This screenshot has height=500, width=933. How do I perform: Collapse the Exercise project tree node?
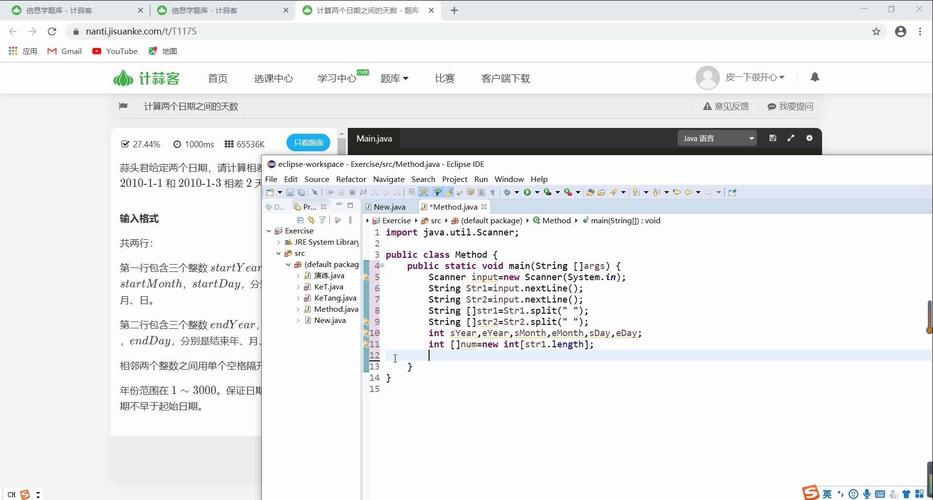click(269, 231)
